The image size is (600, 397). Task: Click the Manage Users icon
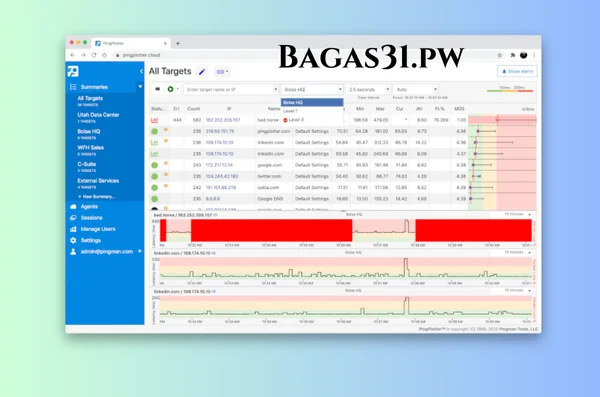[73, 229]
